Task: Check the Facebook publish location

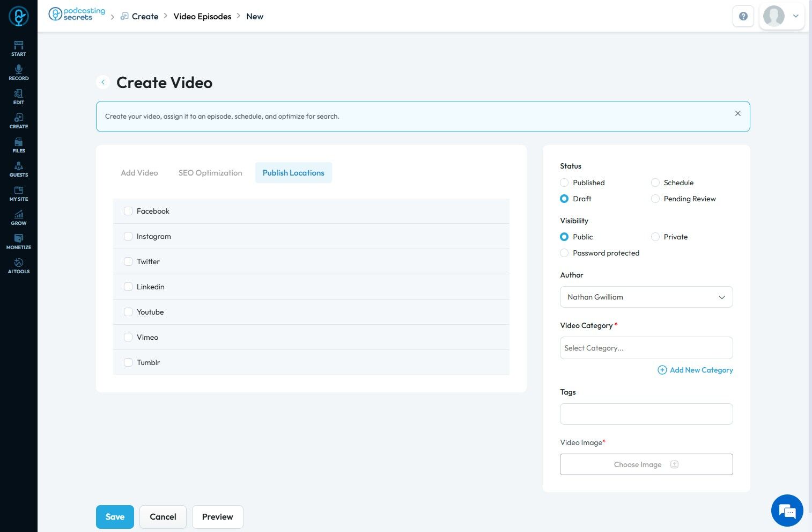Action: pos(128,211)
